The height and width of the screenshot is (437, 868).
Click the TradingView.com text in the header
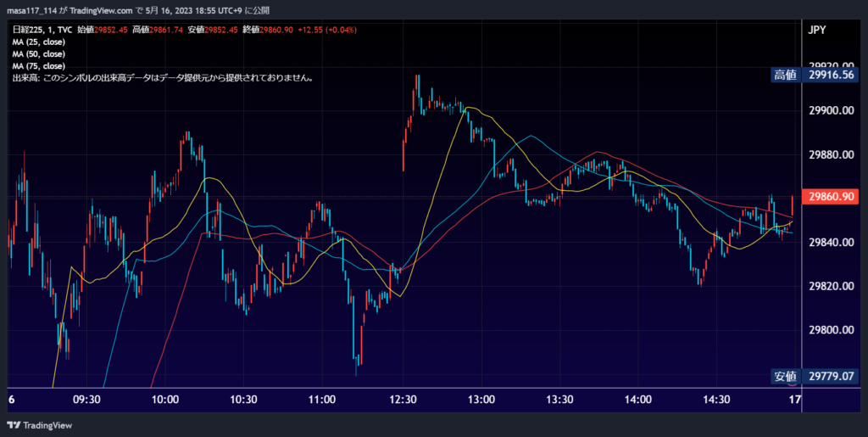(102, 10)
